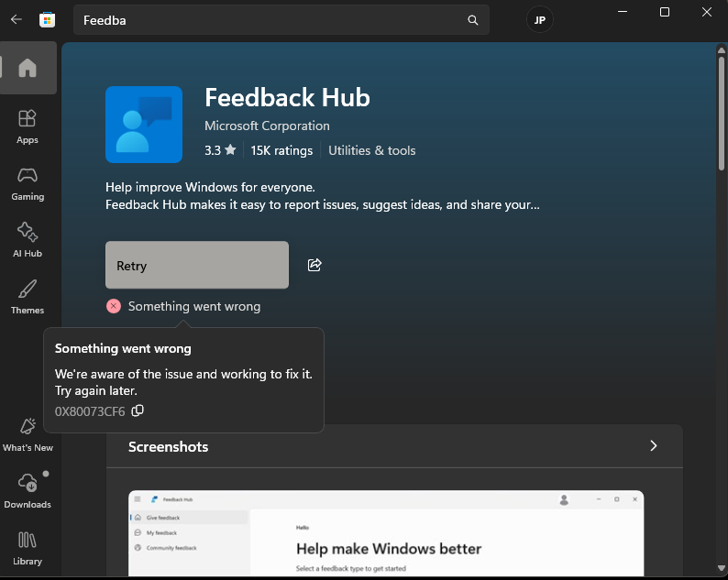This screenshot has width=728, height=580.
Task: Open the Apps section
Action: click(28, 126)
